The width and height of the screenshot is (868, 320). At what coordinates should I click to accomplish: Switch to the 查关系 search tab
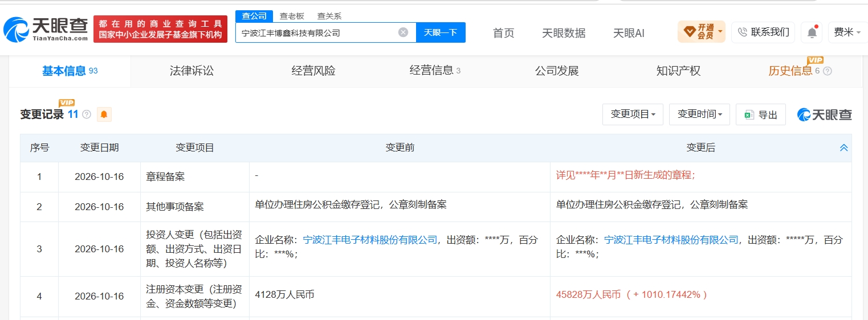click(329, 16)
